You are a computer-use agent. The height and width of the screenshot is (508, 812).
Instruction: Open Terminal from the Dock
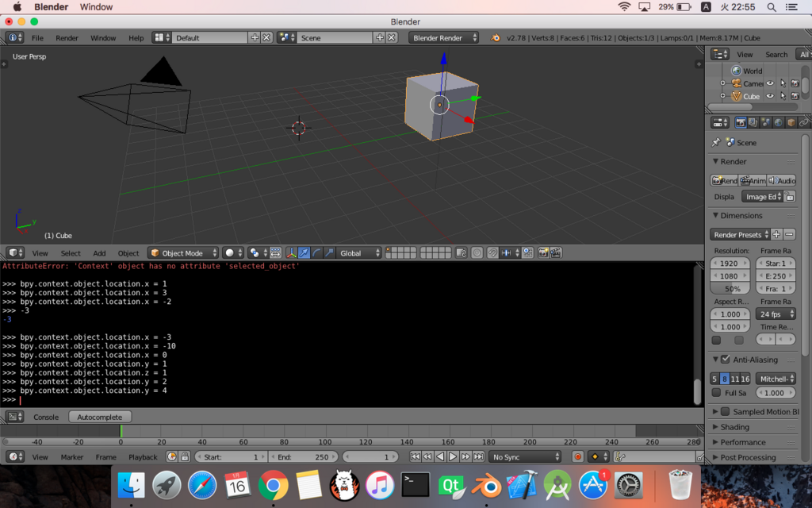(x=415, y=486)
